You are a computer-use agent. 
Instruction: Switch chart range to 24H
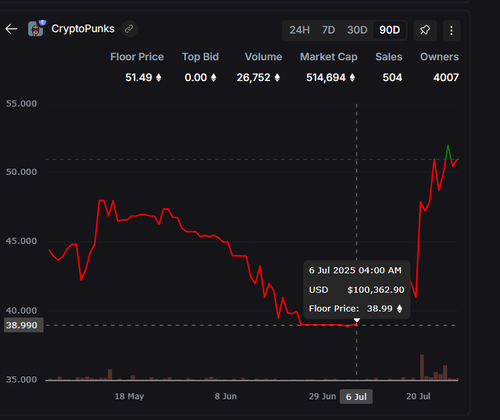[x=299, y=30]
